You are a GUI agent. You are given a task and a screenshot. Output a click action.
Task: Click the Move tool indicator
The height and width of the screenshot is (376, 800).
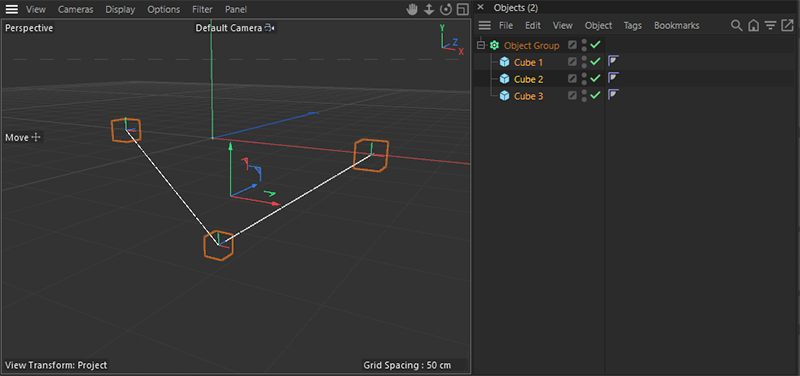point(22,137)
